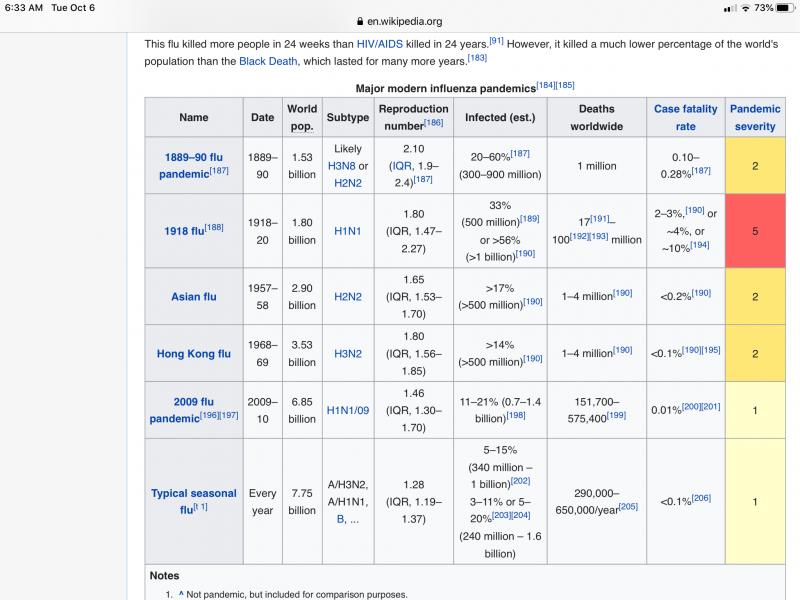Open citation [189] after 500 million
Viewport: 800px width, 600px height.
point(530,218)
